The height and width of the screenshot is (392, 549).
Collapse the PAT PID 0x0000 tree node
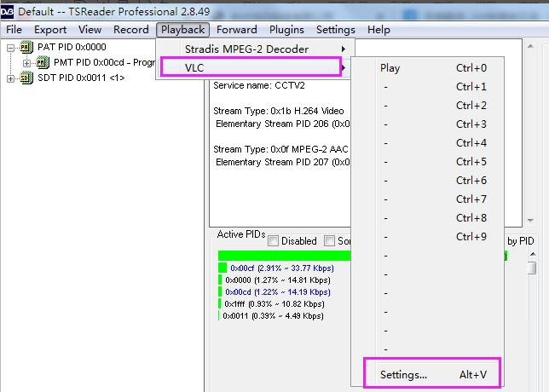11,48
